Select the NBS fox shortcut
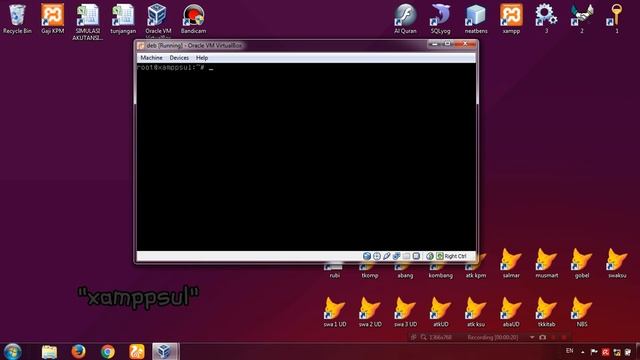This screenshot has height=360, width=640. (582, 312)
